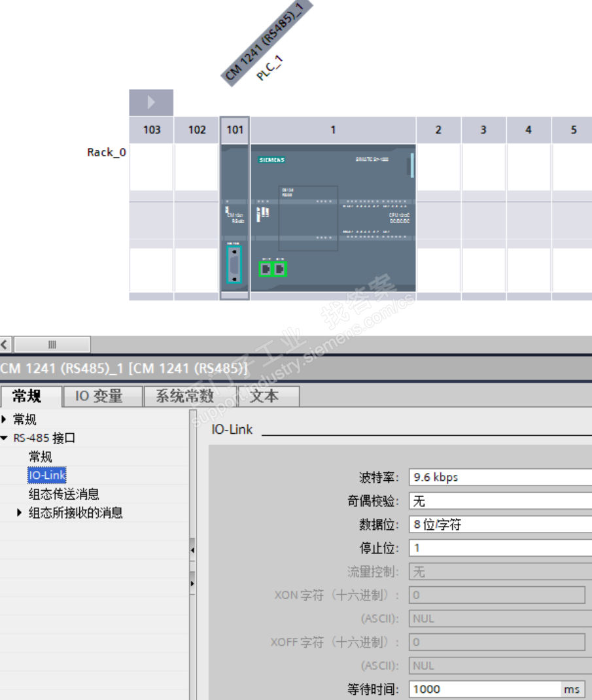592x700 pixels.
Task: Select rack slot header 3
Action: [x=483, y=130]
